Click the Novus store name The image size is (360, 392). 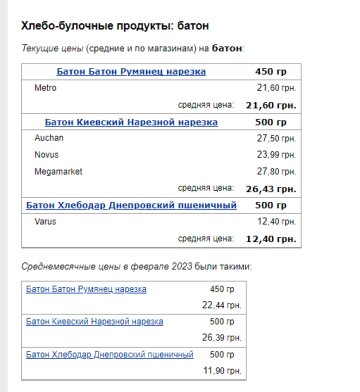click(x=46, y=155)
